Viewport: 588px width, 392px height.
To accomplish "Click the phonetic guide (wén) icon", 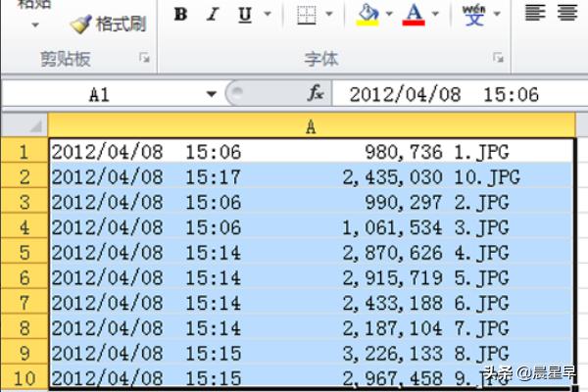I will [473, 14].
